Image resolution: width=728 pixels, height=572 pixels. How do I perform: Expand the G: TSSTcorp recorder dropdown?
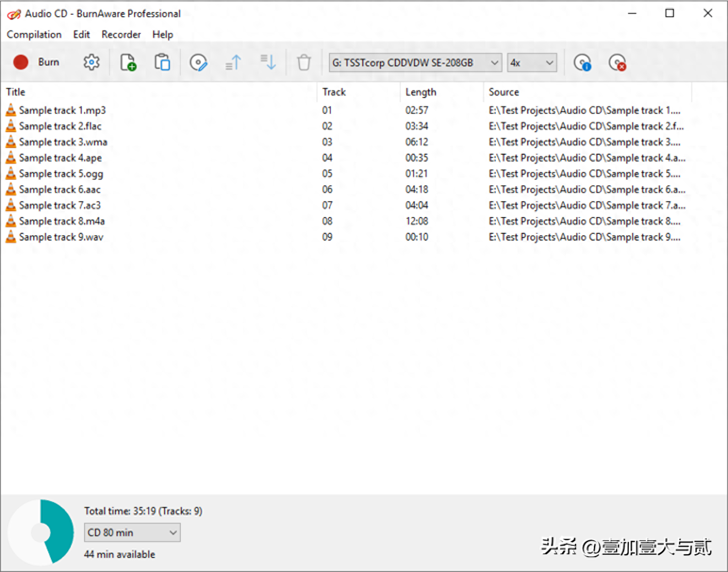(x=494, y=62)
